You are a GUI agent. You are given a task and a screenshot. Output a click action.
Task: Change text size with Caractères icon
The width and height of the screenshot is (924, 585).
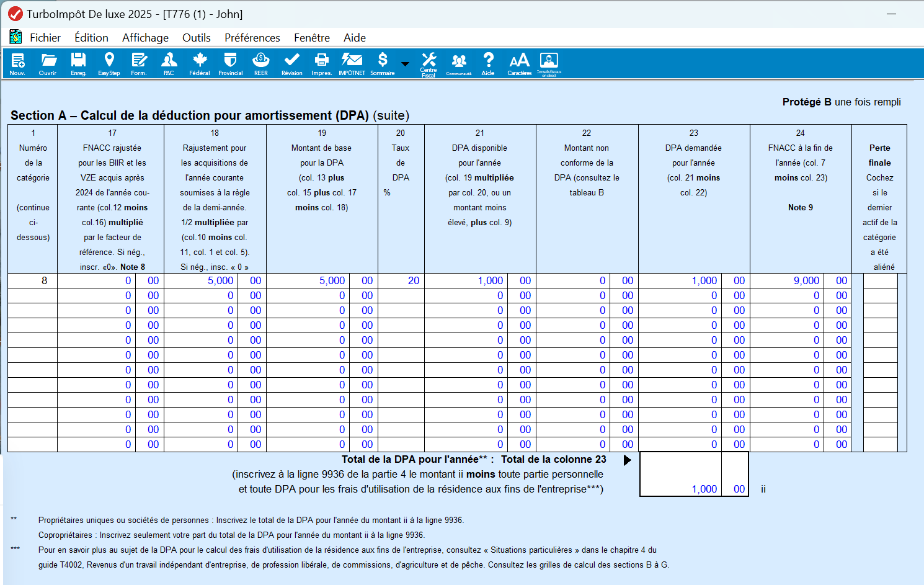(519, 64)
